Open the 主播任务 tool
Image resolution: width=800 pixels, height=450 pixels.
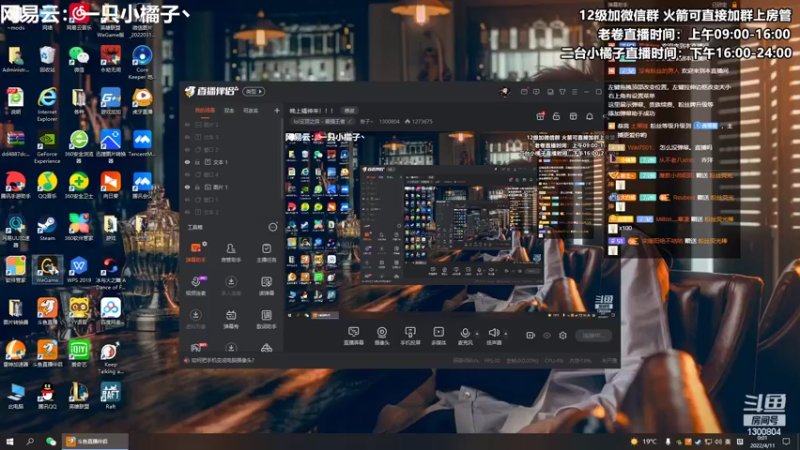click(x=266, y=252)
